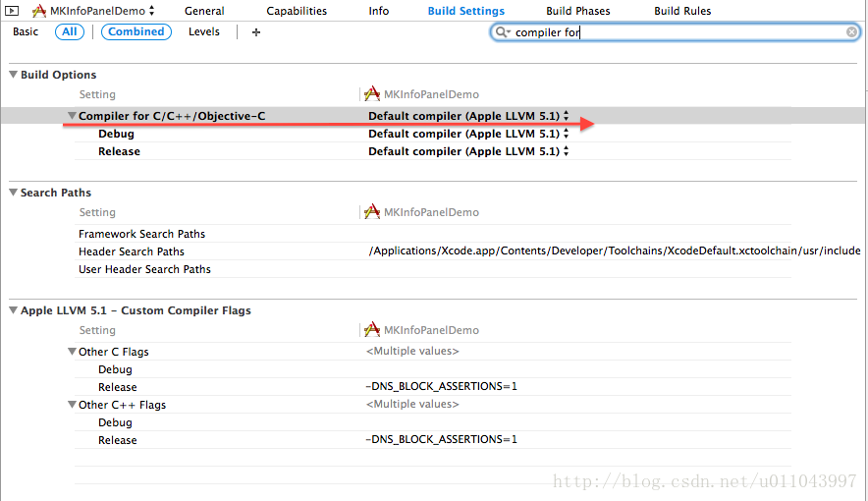The image size is (868, 501).
Task: Select Debug row under Other C Flags
Action: [433, 369]
